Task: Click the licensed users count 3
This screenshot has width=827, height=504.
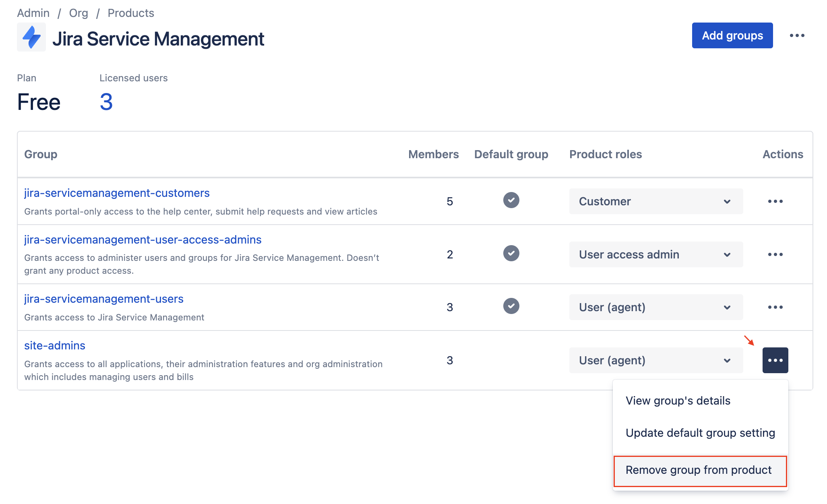Action: (x=106, y=102)
